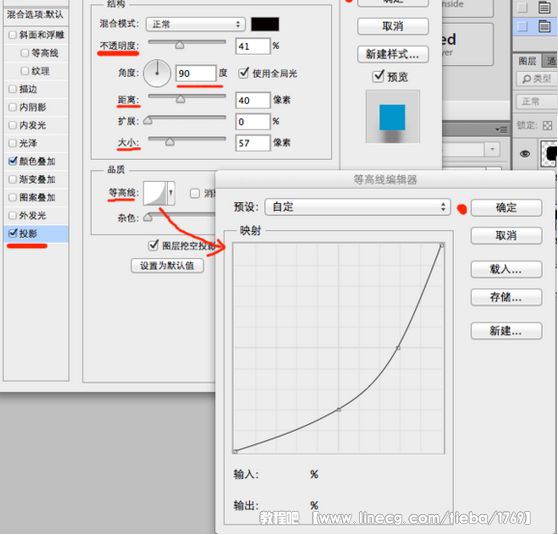This screenshot has height=535, width=558.
Task: Click the 新建... button in contour editor
Action: point(506,331)
